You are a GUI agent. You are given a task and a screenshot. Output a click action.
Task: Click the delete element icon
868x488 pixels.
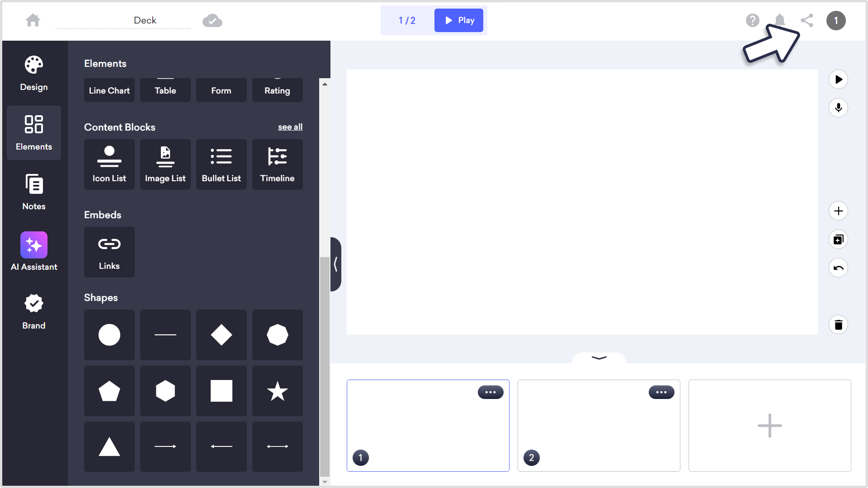tap(838, 325)
